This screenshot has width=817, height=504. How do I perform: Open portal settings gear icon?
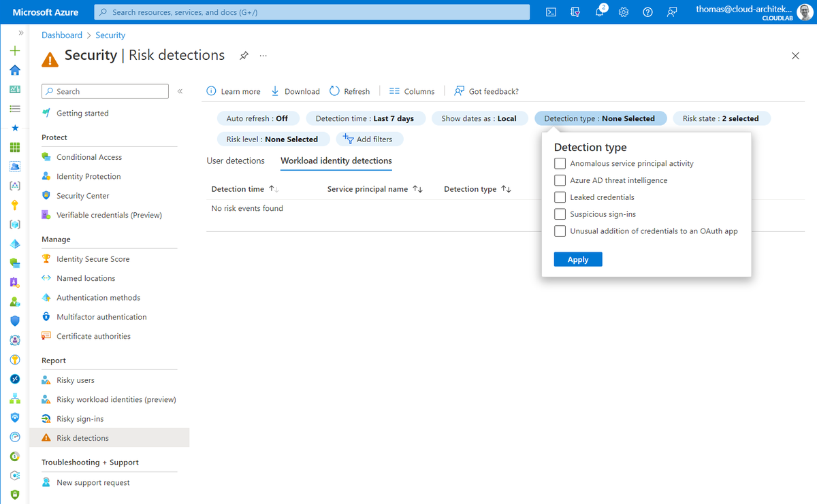point(624,12)
